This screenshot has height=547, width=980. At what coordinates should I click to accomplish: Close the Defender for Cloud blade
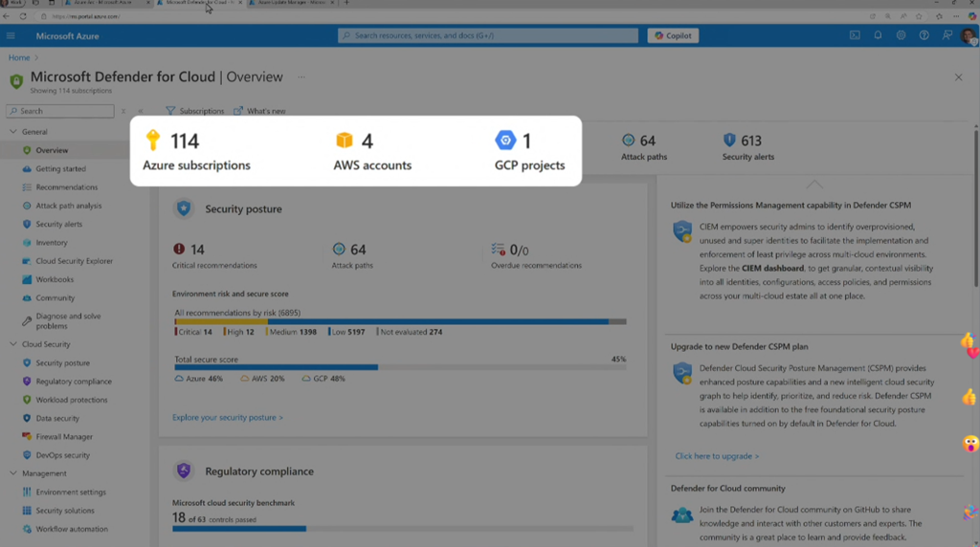tap(958, 77)
